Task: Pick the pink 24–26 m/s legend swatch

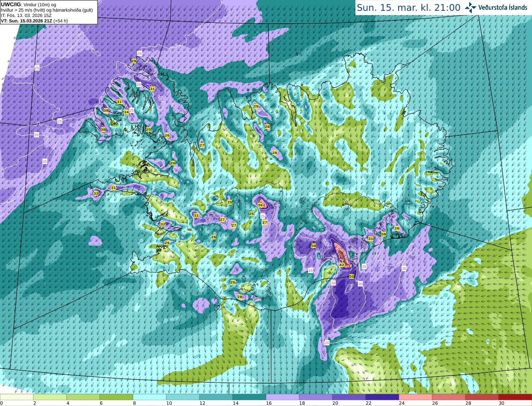Action: pos(416,397)
